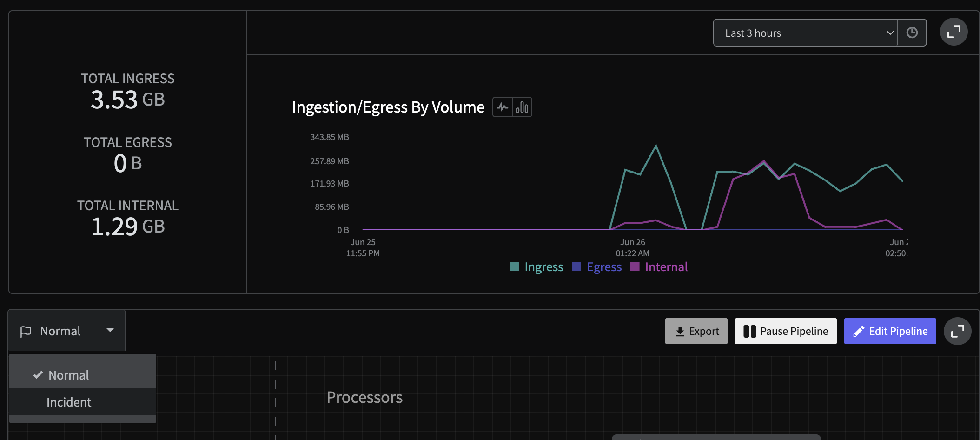980x440 pixels.
Task: Choose Incident from the mode list
Action: click(x=69, y=402)
